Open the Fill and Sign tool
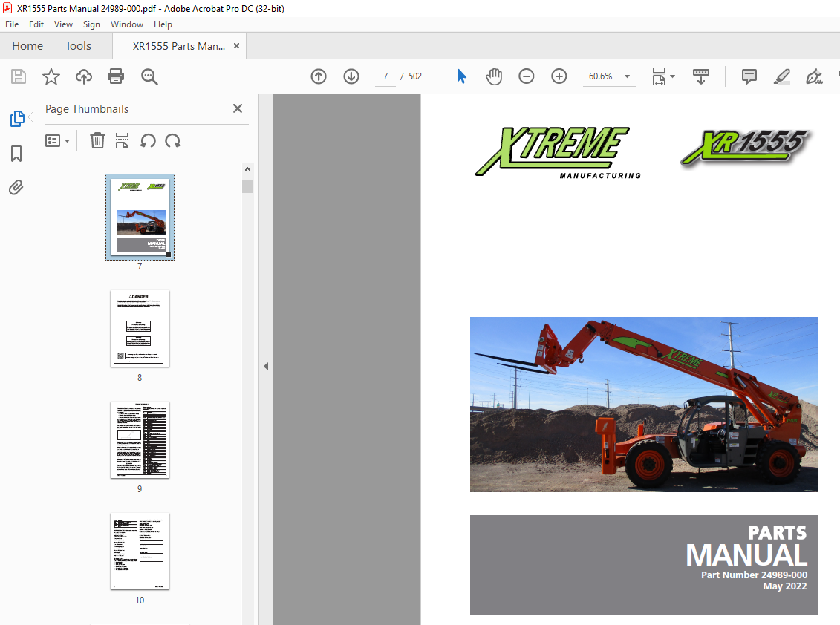840x625 pixels. click(814, 76)
